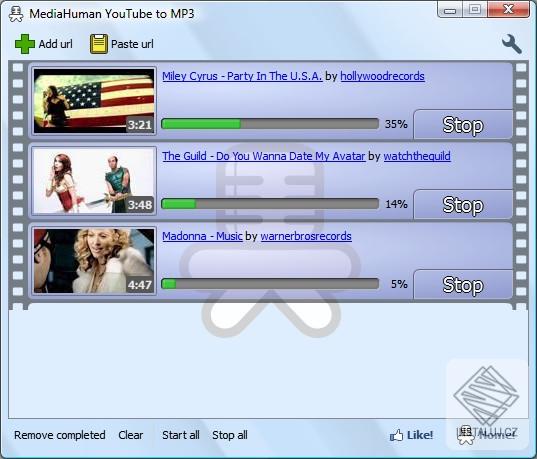Click the Miley Cyrus progress bar at 35%

[x=270, y=124]
